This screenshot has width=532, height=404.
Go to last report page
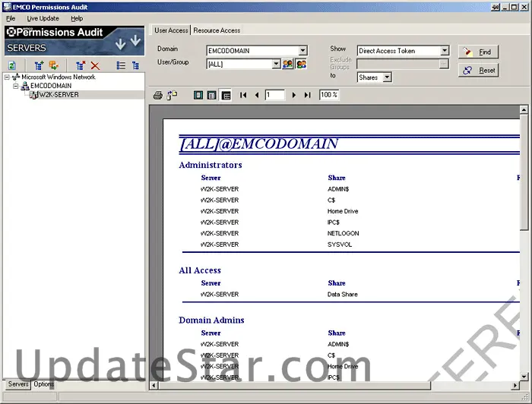tap(307, 95)
